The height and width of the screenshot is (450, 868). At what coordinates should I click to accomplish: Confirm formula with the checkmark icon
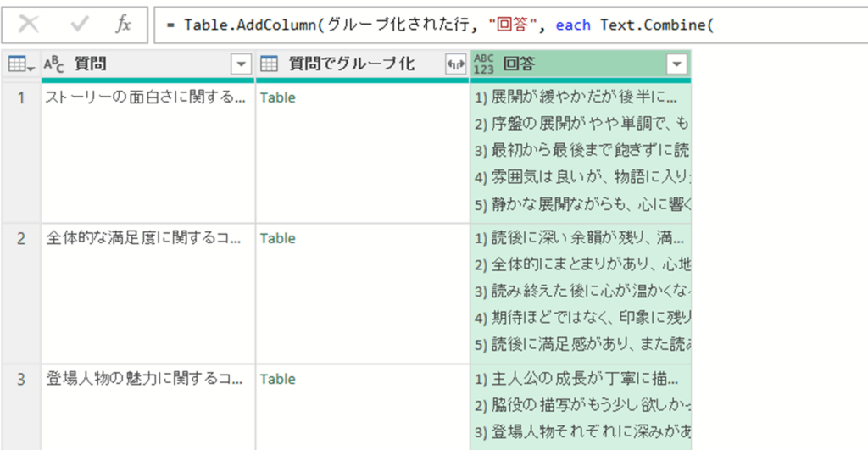pyautogui.click(x=80, y=25)
